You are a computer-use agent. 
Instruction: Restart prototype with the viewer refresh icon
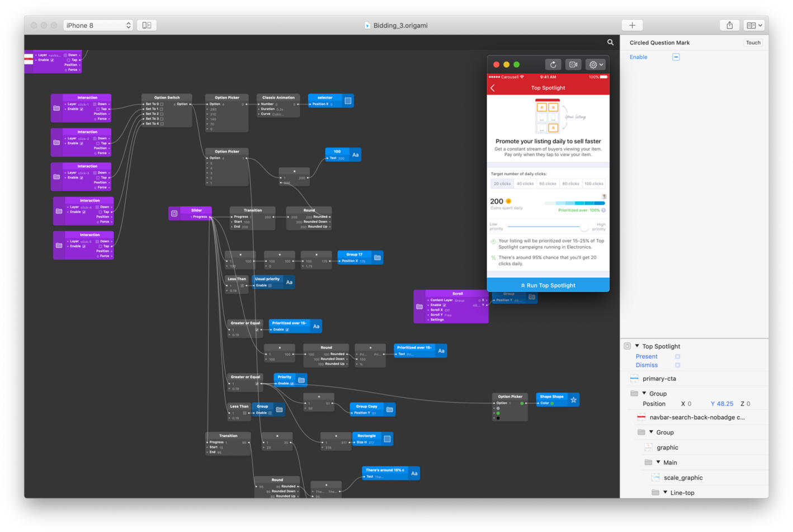[x=553, y=64]
